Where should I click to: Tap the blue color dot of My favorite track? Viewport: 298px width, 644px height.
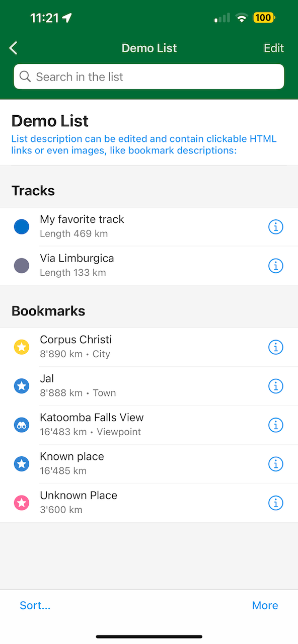pyautogui.click(x=22, y=227)
